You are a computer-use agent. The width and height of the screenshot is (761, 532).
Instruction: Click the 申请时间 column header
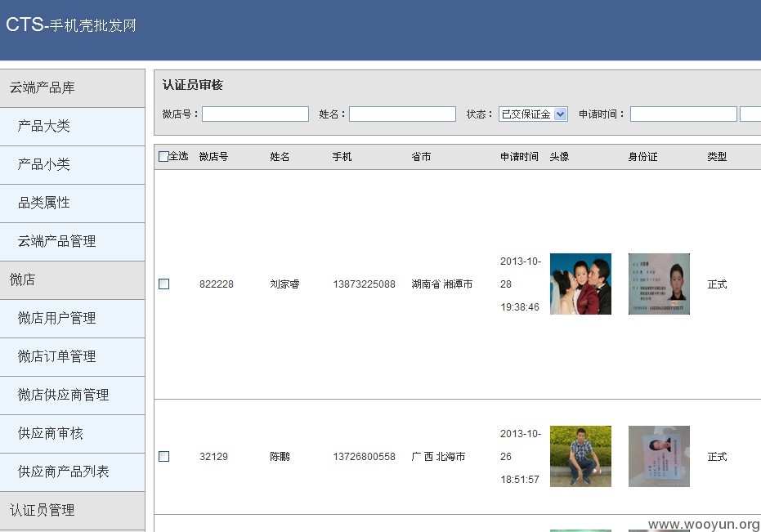(x=519, y=156)
